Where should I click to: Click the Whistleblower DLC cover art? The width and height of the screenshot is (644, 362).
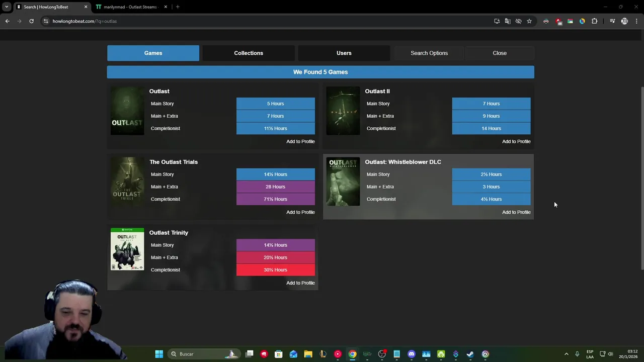(x=343, y=182)
